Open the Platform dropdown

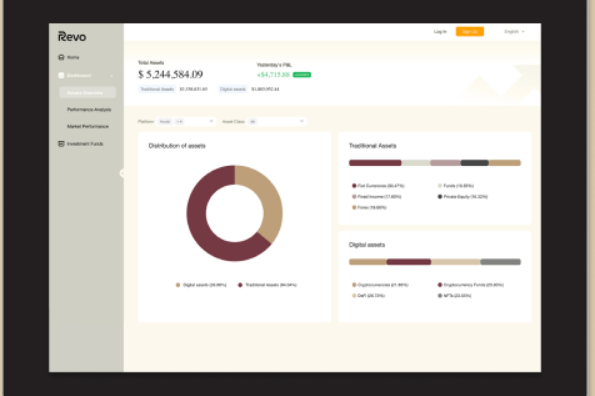186,121
